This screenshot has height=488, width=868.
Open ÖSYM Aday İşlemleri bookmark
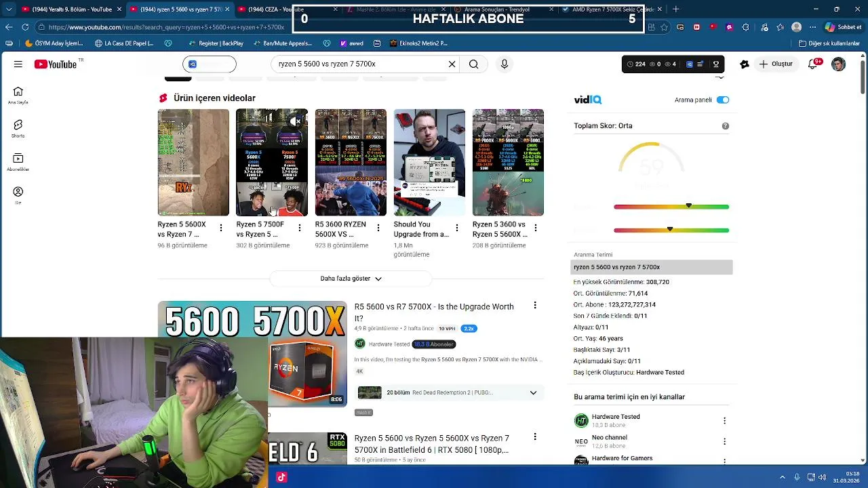coord(53,43)
